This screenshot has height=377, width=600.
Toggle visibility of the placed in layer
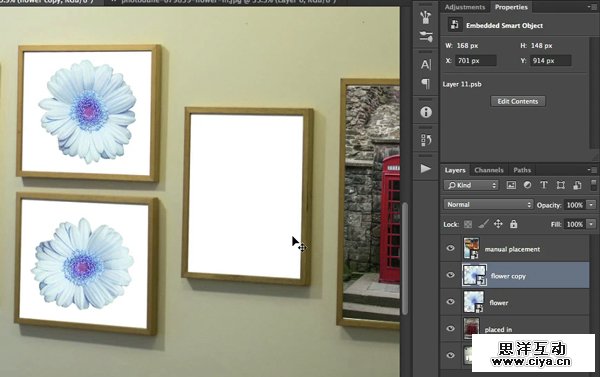(x=450, y=328)
